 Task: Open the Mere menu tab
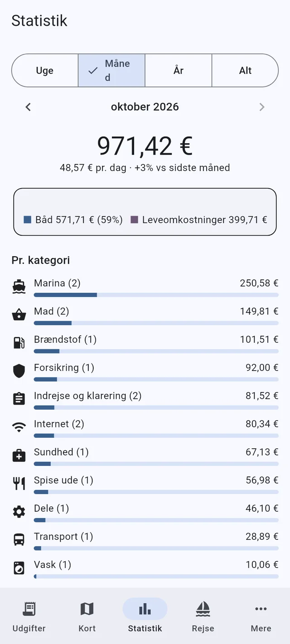tap(261, 616)
